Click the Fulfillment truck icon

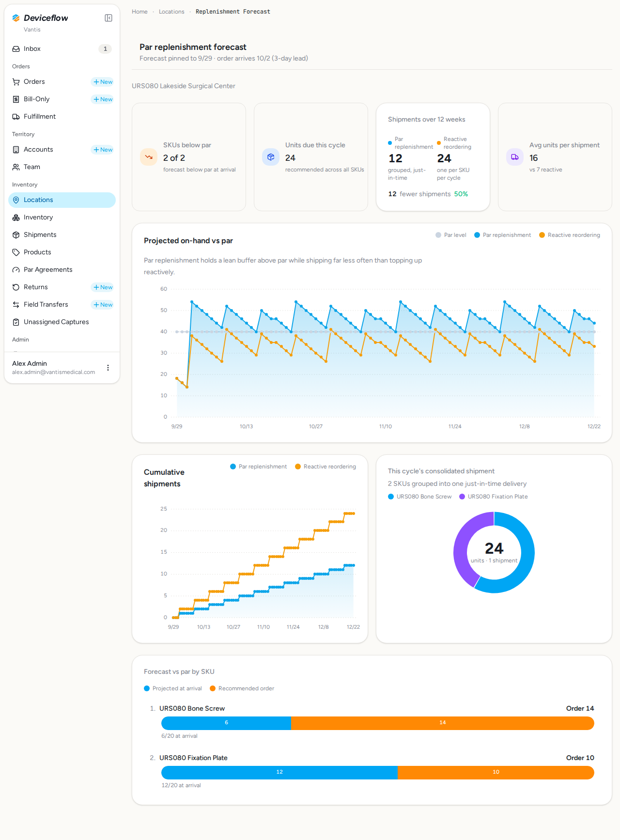coord(16,117)
